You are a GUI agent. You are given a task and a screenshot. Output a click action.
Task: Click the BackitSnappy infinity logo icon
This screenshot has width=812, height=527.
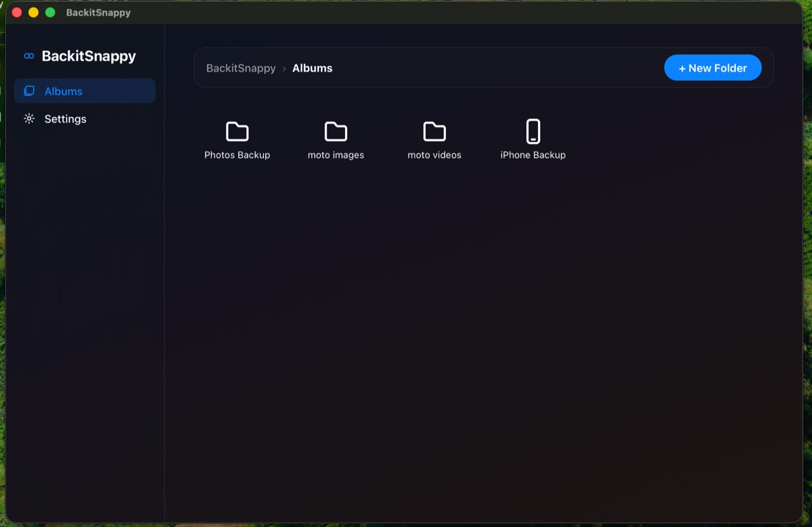pyautogui.click(x=29, y=56)
